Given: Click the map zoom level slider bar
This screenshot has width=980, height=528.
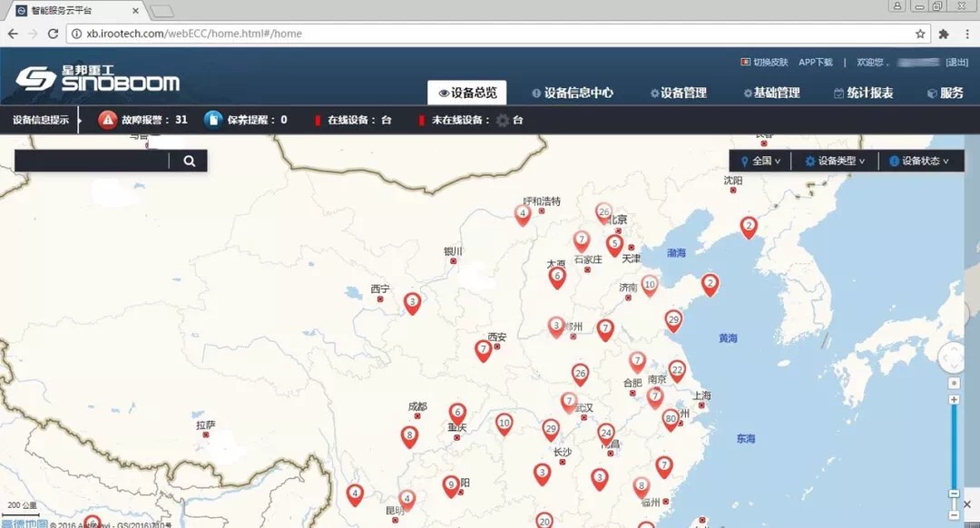Looking at the screenshot, I should 954,446.
